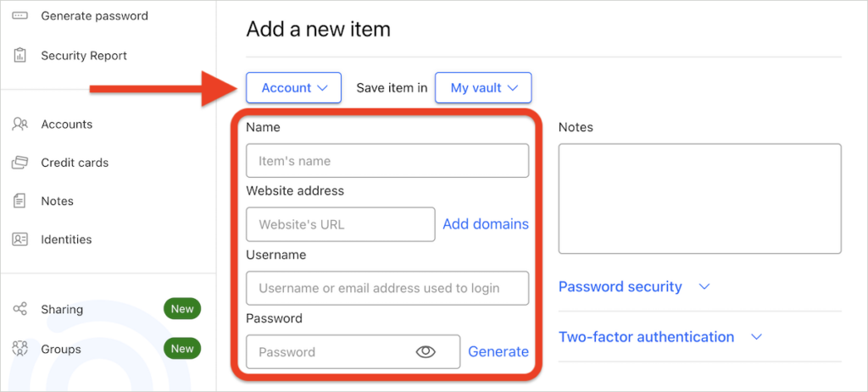Go to Credit cards in sidebar
This screenshot has width=868, height=392.
75,163
